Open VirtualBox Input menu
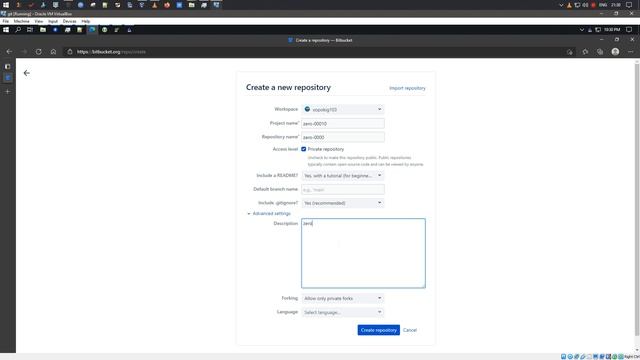 pos(53,21)
